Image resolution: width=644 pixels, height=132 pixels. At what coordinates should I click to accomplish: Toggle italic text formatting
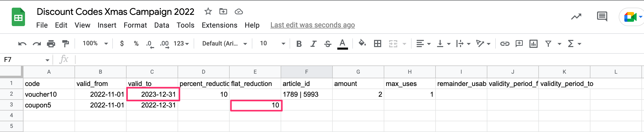click(313, 44)
